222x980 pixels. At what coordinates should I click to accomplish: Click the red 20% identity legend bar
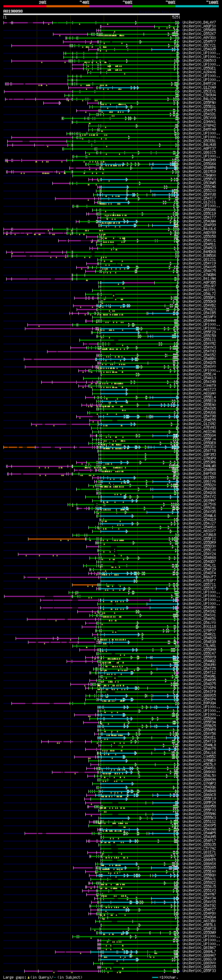point(25,6)
